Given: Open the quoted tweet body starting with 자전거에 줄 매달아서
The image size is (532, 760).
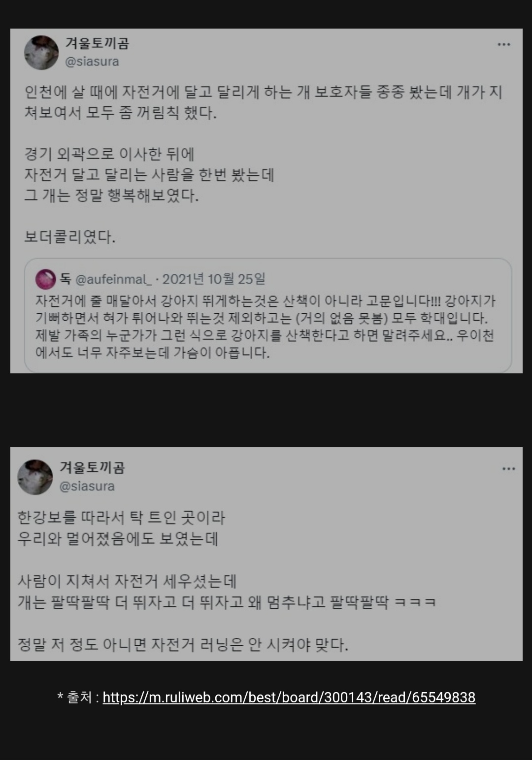Looking at the screenshot, I should click(266, 327).
